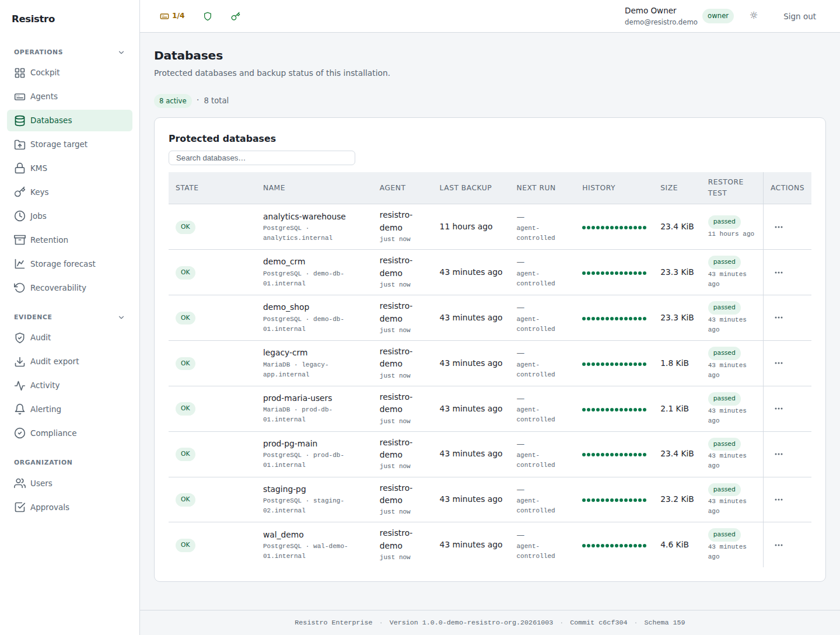Toggle the light/dark theme sun icon
Image resolution: width=840 pixels, height=635 pixels.
coord(754,16)
